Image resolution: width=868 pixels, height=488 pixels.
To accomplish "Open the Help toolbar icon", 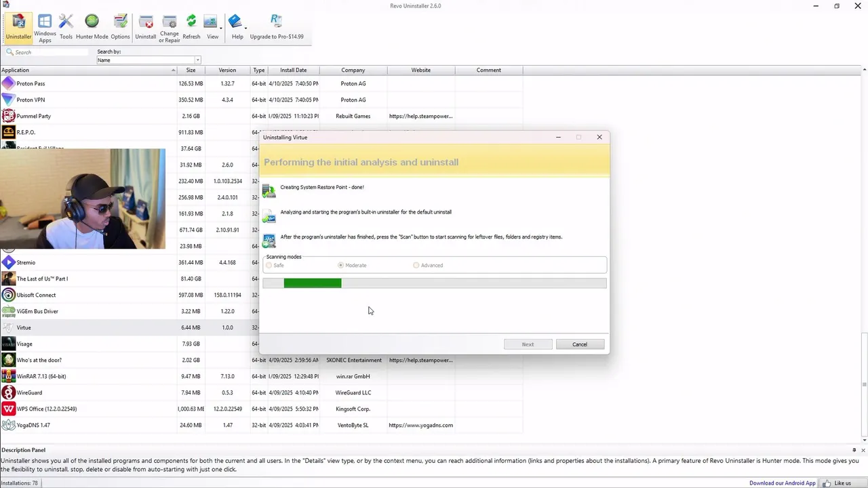I will click(237, 28).
